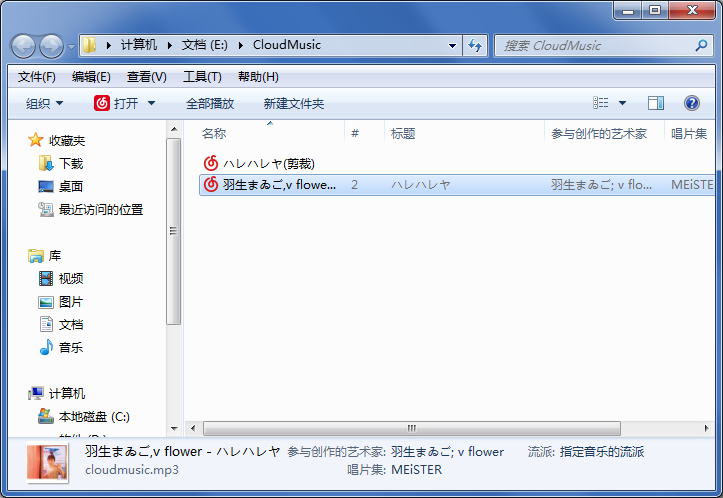
Task: Click the 新建文件夹 button
Action: pyautogui.click(x=294, y=103)
